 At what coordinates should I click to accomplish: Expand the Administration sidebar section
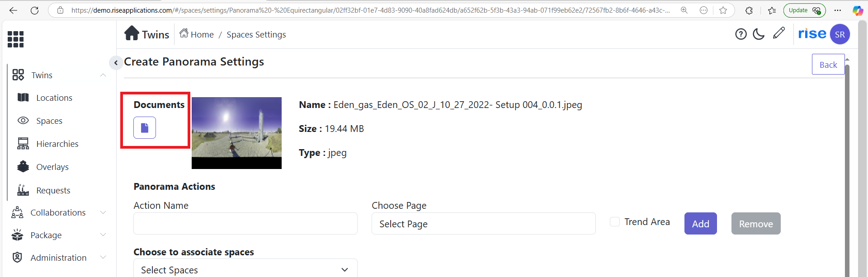pos(103,258)
